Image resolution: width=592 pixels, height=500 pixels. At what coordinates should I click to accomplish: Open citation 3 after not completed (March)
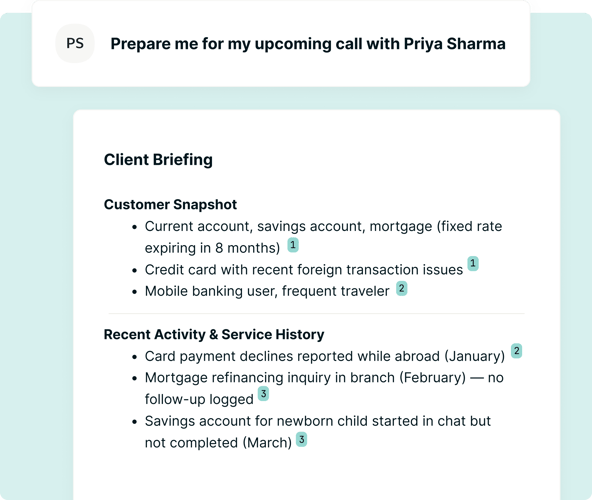point(301,439)
